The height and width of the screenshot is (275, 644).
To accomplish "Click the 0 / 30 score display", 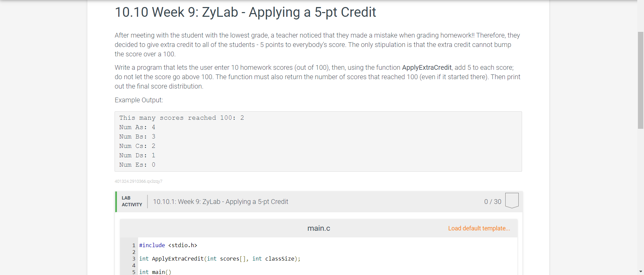I will coord(492,202).
